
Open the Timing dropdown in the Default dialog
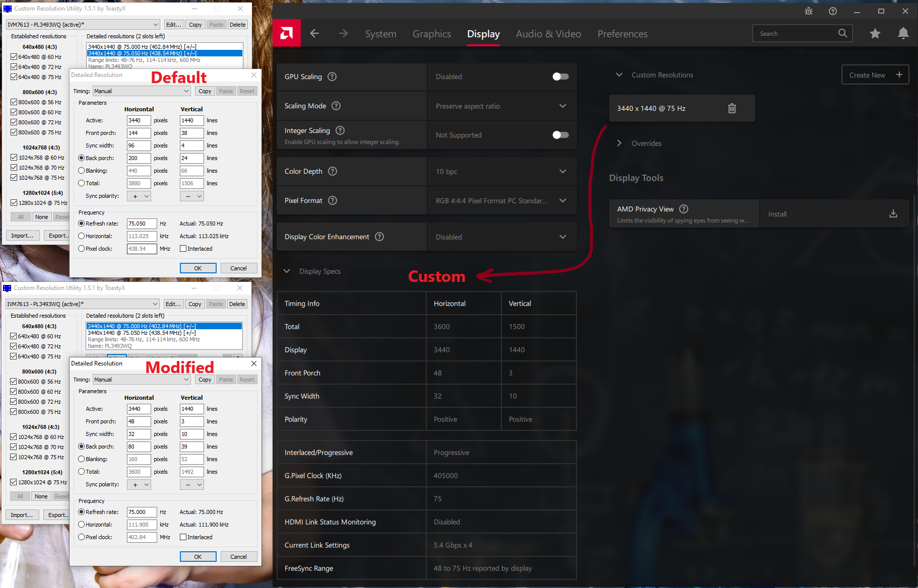pyautogui.click(x=142, y=91)
